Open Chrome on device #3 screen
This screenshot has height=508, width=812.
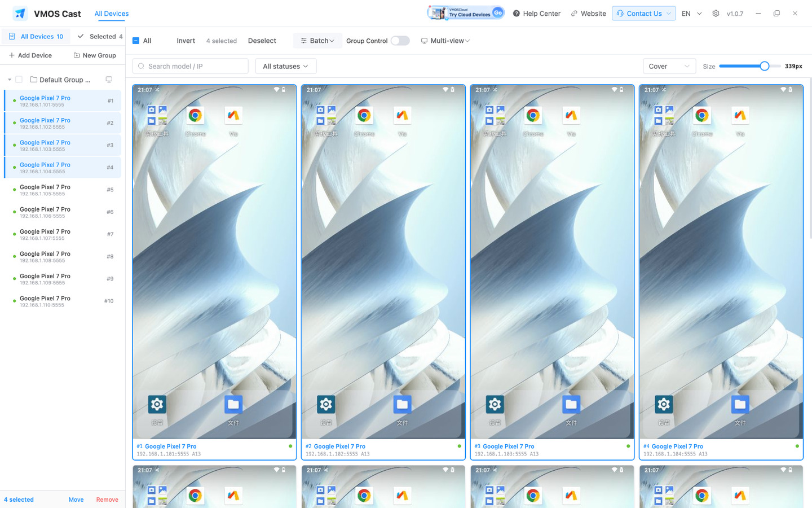click(x=533, y=116)
